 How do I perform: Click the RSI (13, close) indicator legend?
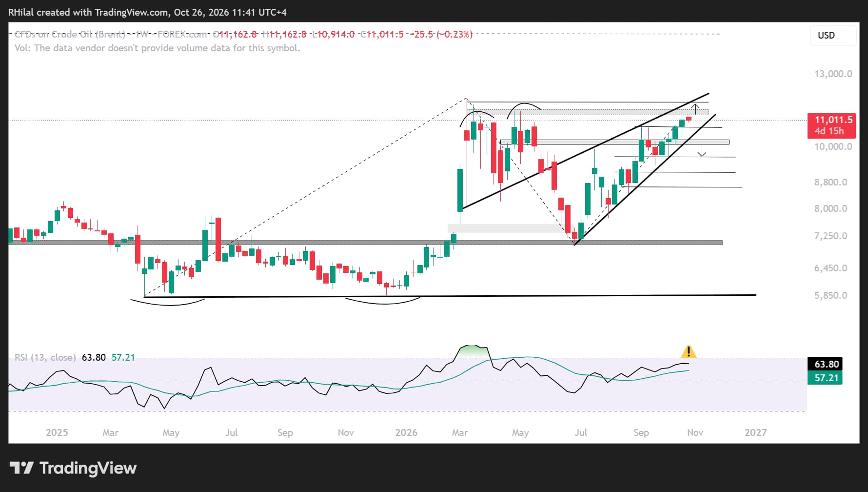click(x=45, y=357)
